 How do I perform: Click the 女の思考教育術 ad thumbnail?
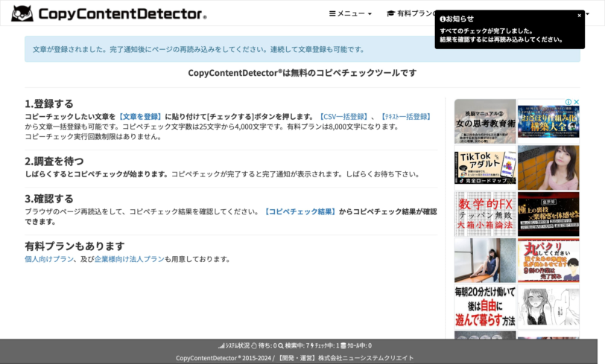(485, 121)
